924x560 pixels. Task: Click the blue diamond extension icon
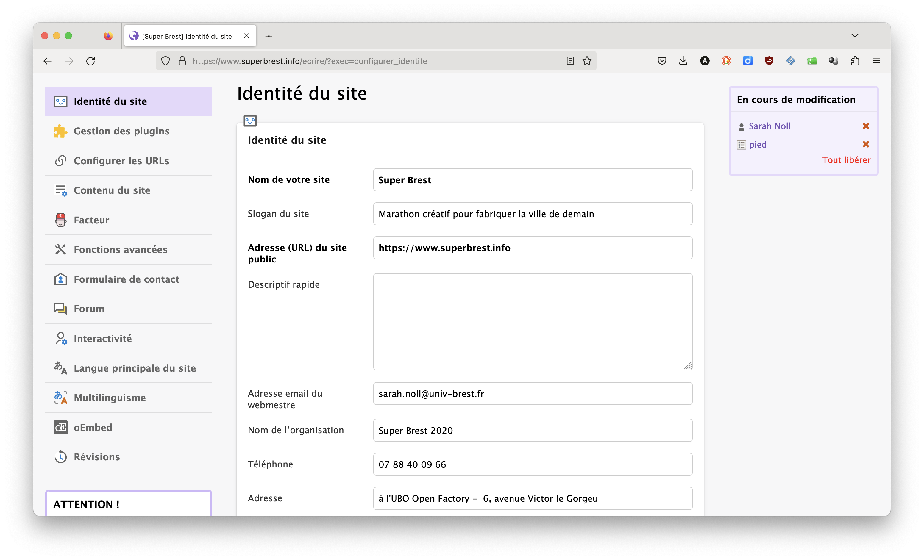(x=791, y=61)
